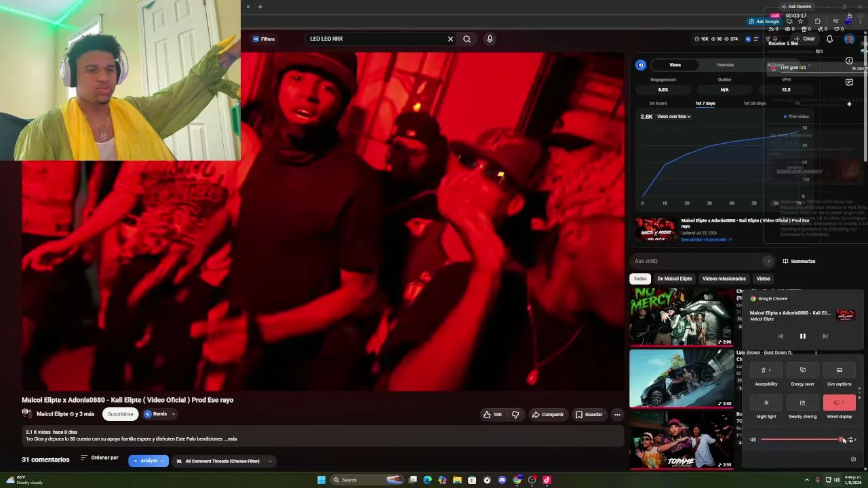
Task: Open the account avatar menu
Action: tap(849, 39)
